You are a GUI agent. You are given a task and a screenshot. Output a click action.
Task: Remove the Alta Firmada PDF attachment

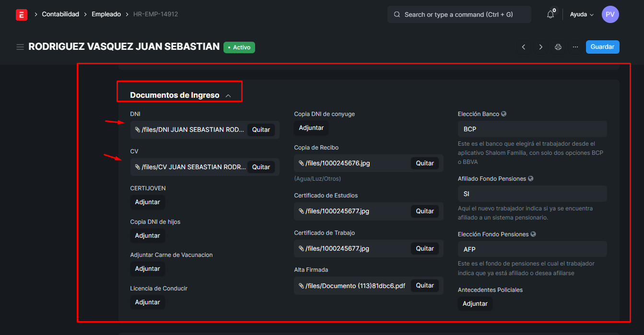tap(424, 286)
